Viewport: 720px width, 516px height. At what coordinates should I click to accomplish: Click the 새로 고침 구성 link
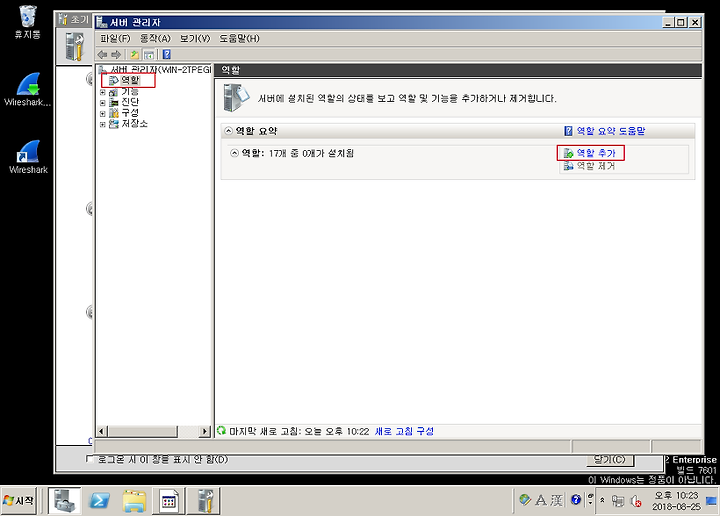click(x=404, y=431)
